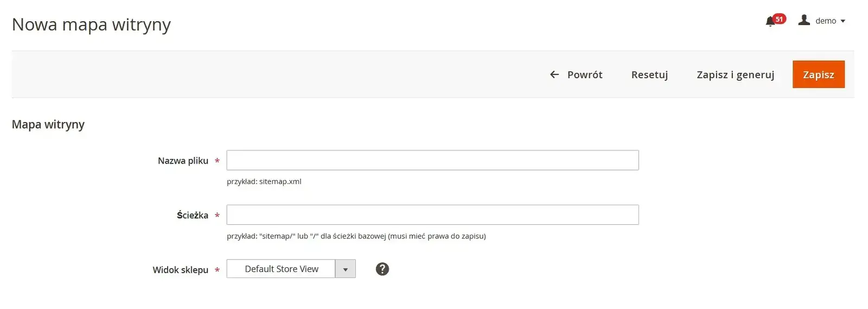
Task: Focus the Nazwa pliku input field
Action: 432,160
